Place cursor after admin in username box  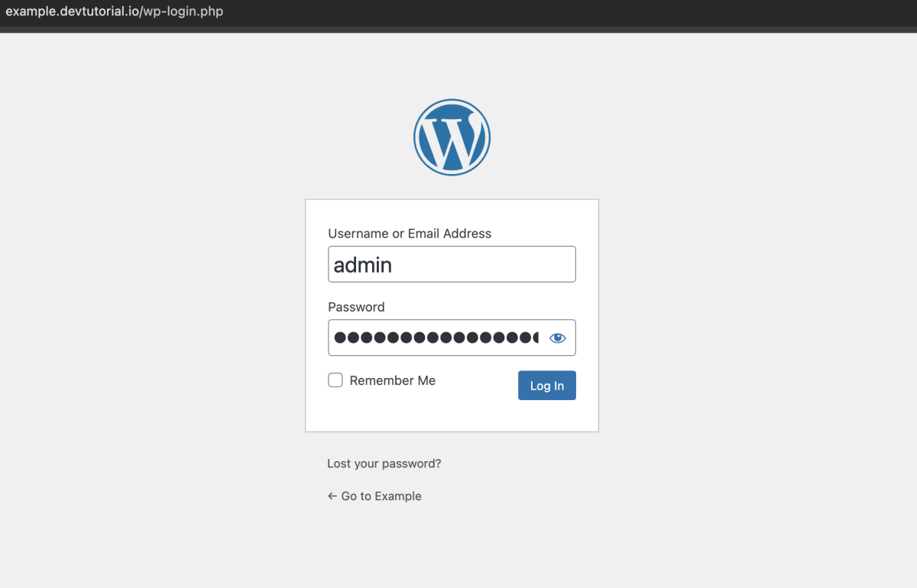pyautogui.click(x=394, y=265)
